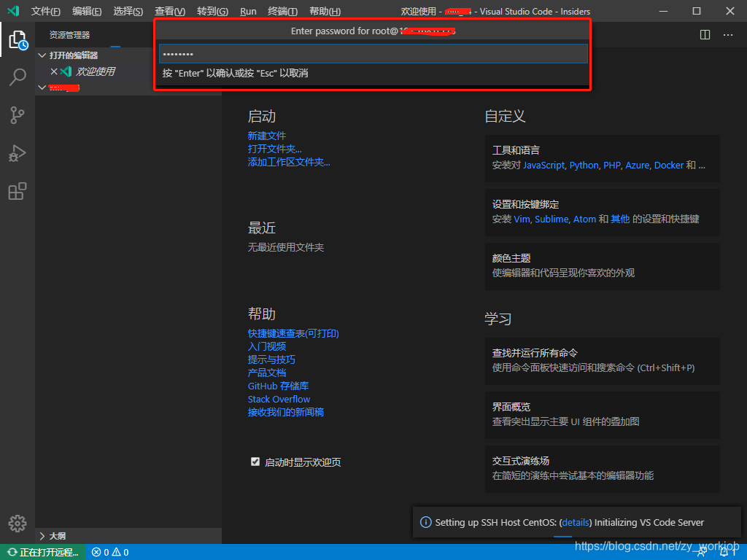Click 添加工作区文件夹... link
This screenshot has width=747, height=560.
pyautogui.click(x=289, y=162)
